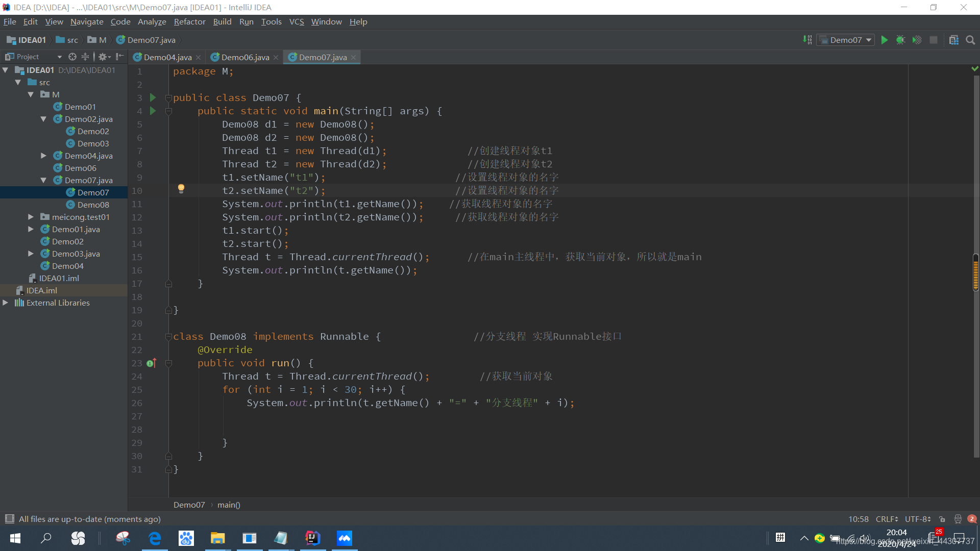Click the Demo07 editor breadcrumb at bottom
Screen dimensions: 980x551
pos(189,505)
